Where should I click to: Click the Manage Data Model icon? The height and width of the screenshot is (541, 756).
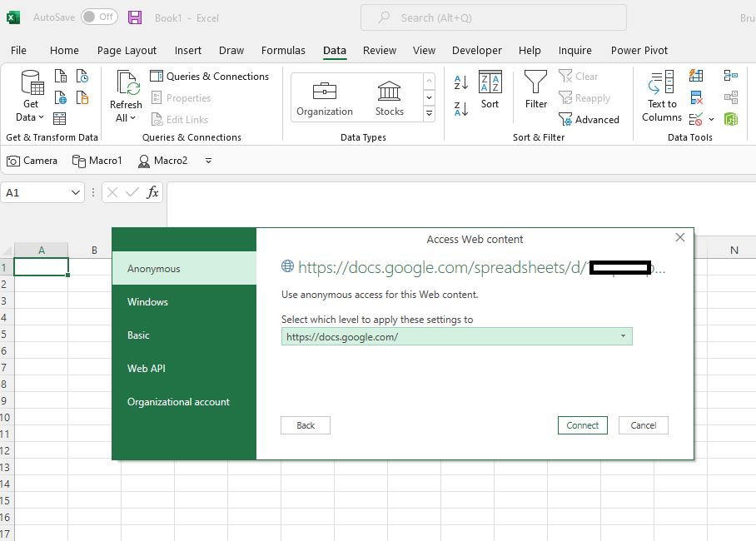click(731, 119)
